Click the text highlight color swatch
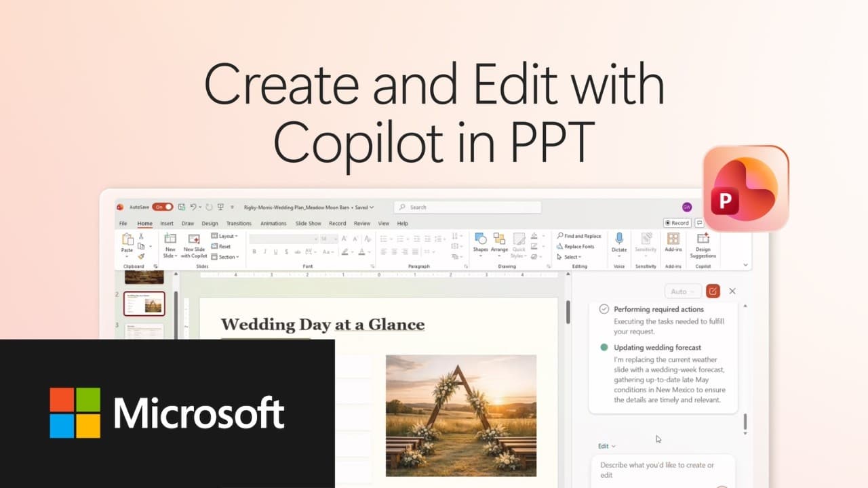 344,251
